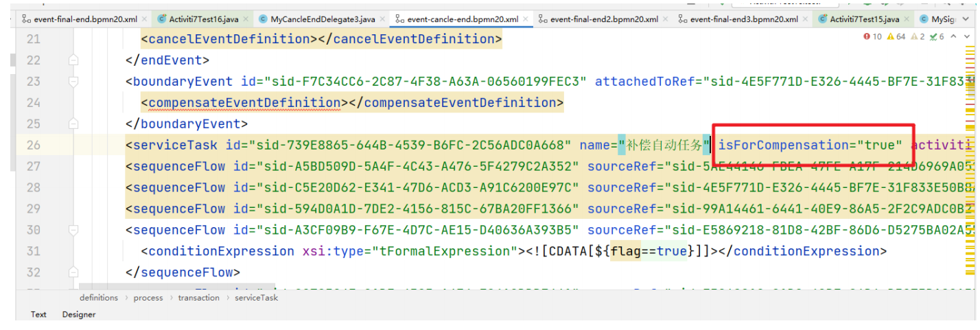
Task: Click the attachedToRef attribute on line 23
Action: (x=645, y=82)
